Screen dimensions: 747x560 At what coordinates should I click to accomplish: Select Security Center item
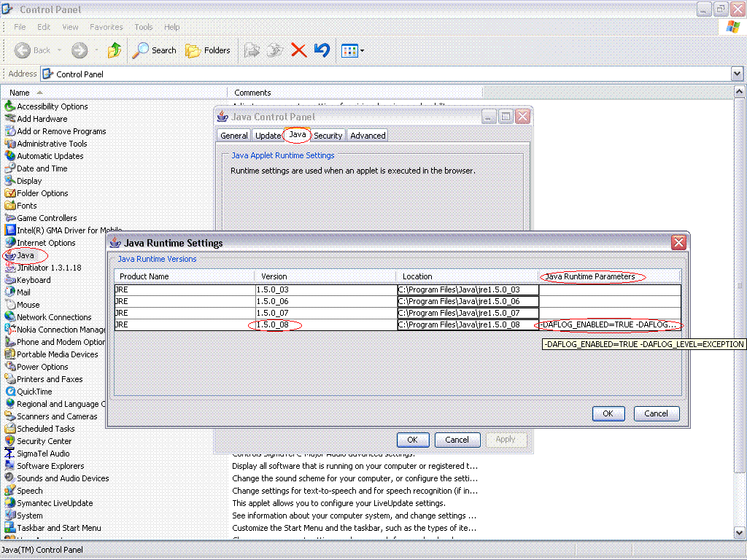coord(39,441)
